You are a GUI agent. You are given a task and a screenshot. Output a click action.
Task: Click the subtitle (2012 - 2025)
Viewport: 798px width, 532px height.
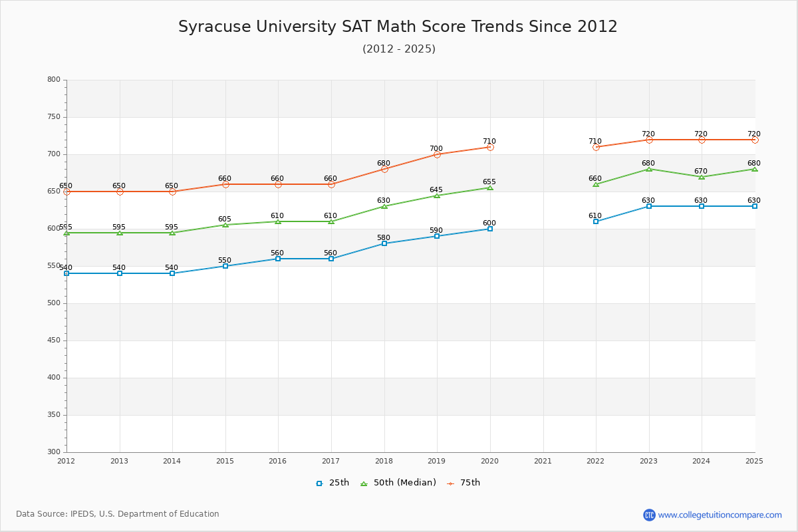(399, 49)
